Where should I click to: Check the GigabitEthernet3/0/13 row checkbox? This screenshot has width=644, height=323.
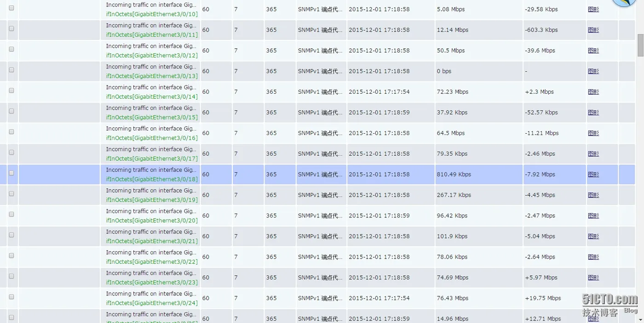coord(11,70)
